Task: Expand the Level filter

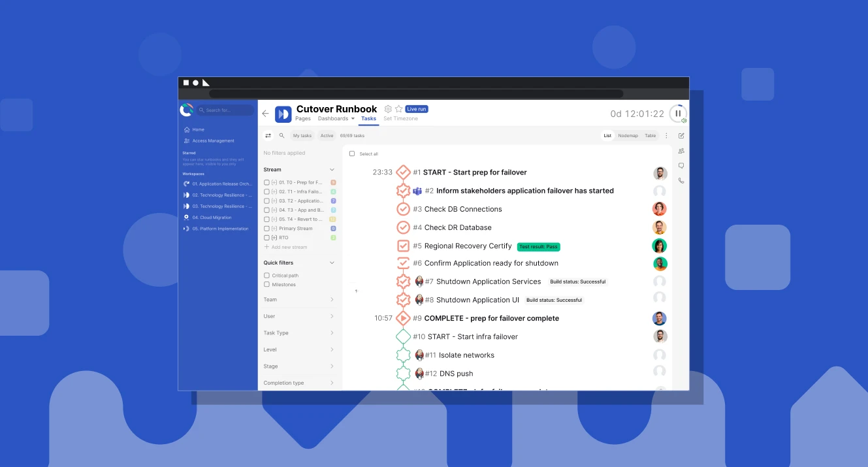Action: (x=300, y=349)
